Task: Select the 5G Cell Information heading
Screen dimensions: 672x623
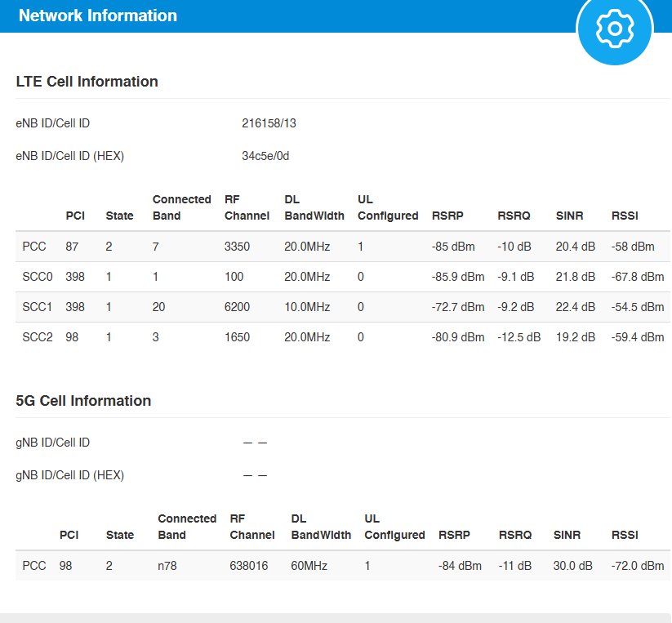Action: point(83,401)
